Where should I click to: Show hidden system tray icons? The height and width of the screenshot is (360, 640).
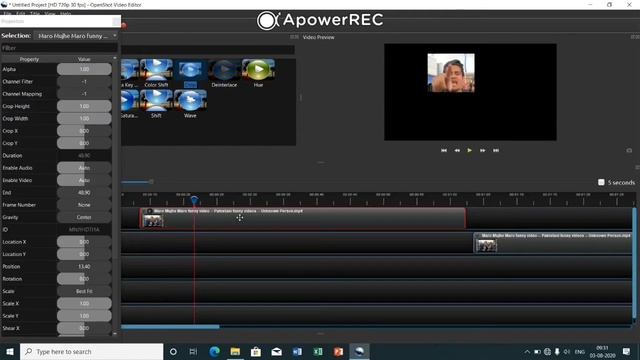527,351
